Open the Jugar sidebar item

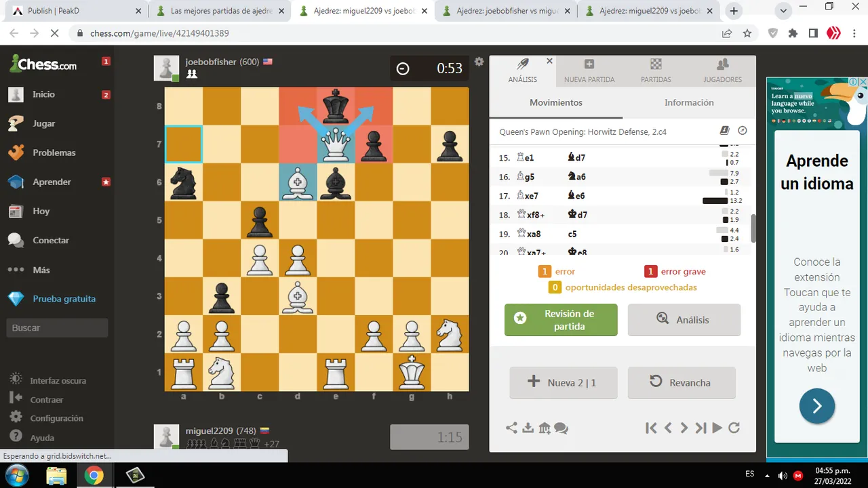pyautogui.click(x=43, y=123)
